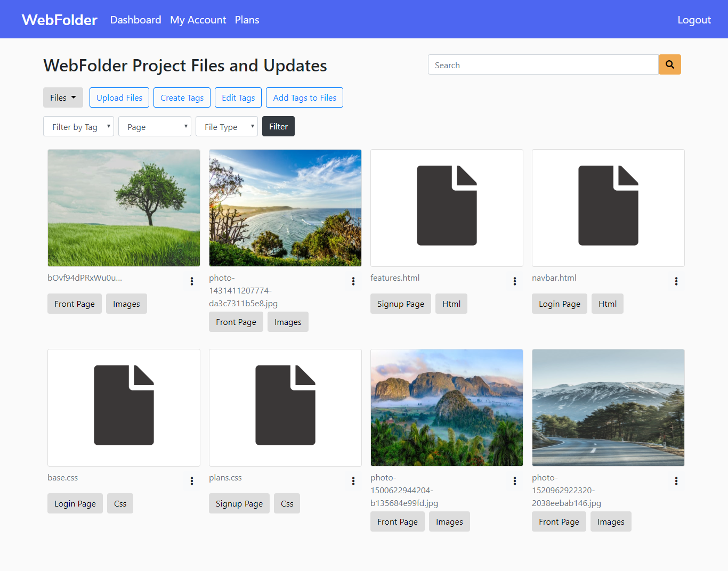Image resolution: width=728 pixels, height=571 pixels.
Task: Expand the Files dropdown
Action: 63,97
